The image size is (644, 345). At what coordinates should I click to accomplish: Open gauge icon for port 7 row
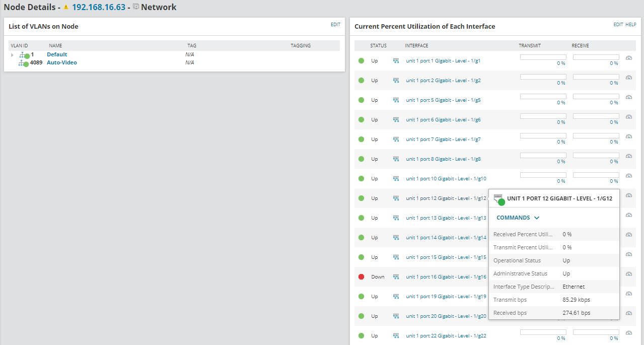coord(628,136)
